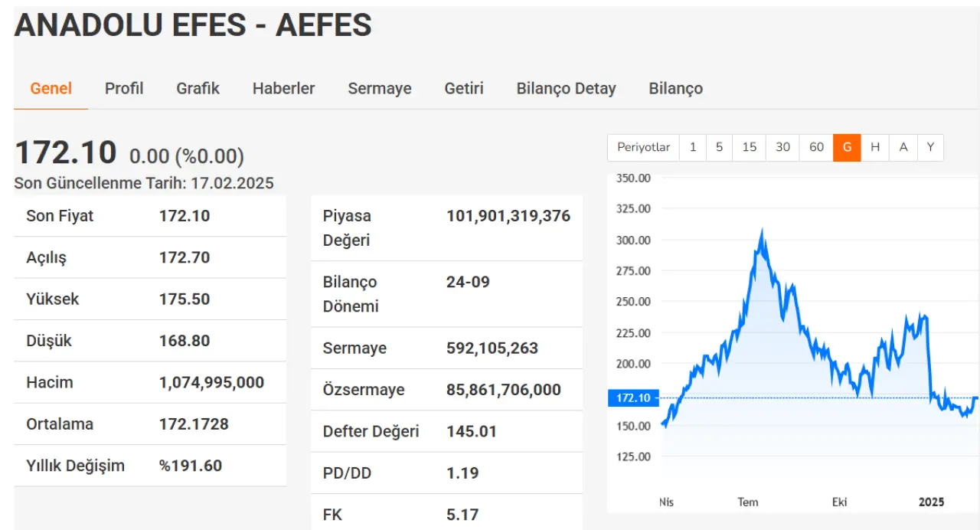Click the 300.00 y-axis label
Image resolution: width=980 pixels, height=530 pixels.
click(x=633, y=240)
